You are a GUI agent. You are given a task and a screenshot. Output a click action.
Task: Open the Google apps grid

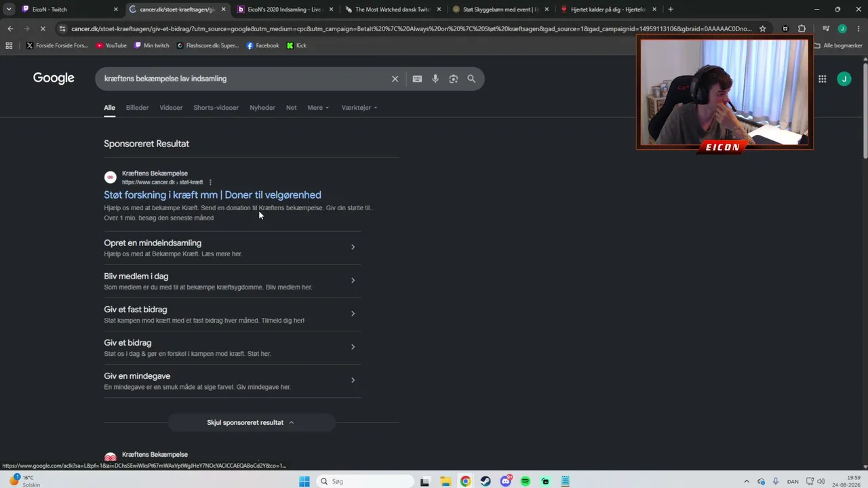(822, 79)
